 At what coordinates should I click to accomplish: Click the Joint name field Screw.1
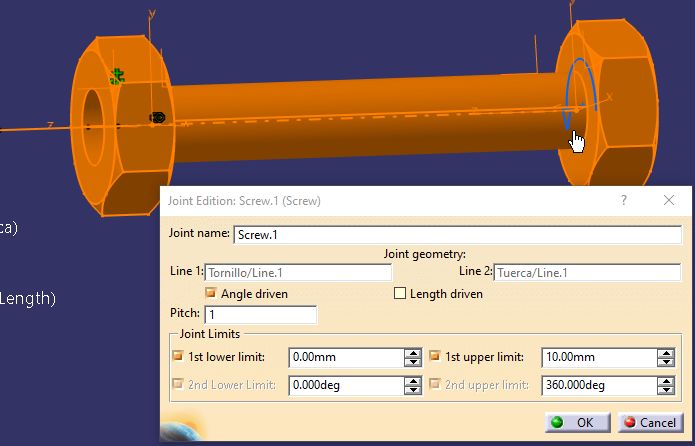[457, 235]
